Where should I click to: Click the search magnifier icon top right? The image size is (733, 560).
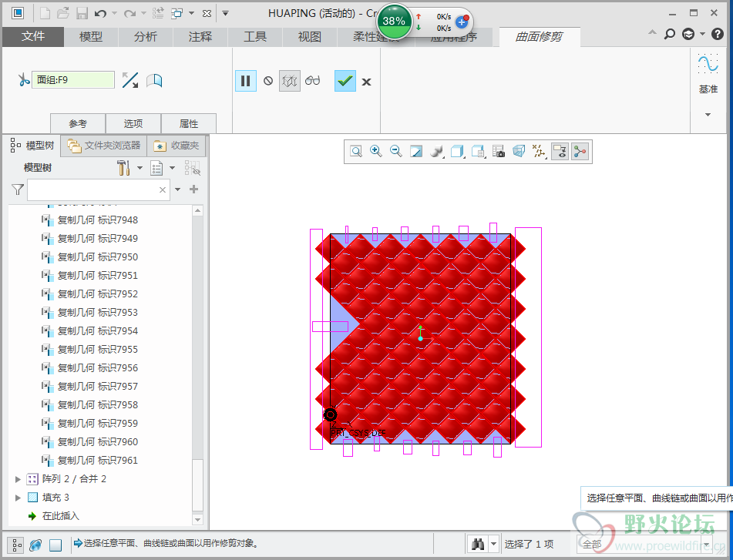(670, 34)
